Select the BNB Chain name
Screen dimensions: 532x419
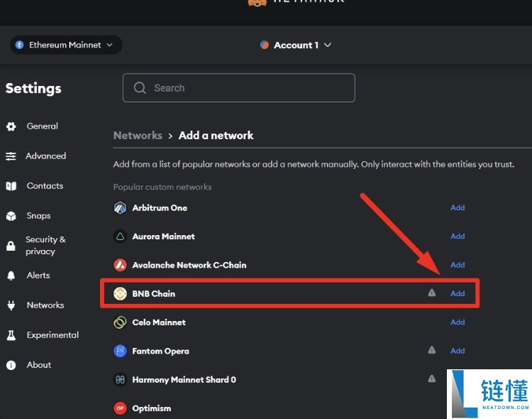coord(154,293)
